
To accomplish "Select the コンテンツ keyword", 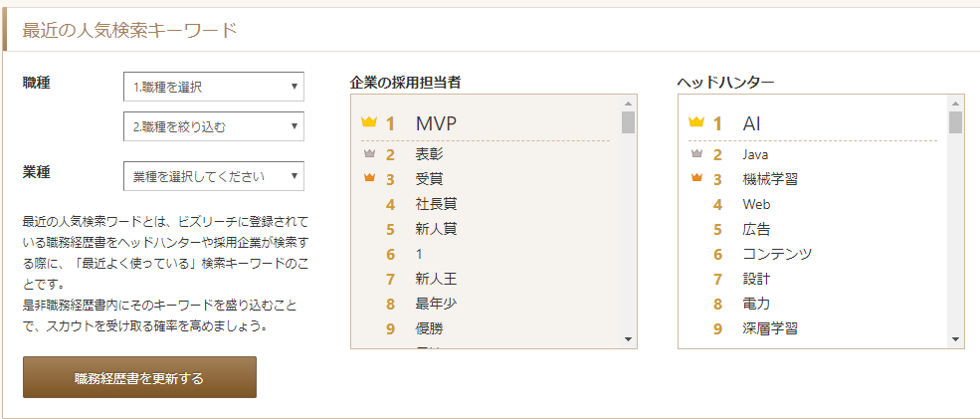I will pos(777,254).
